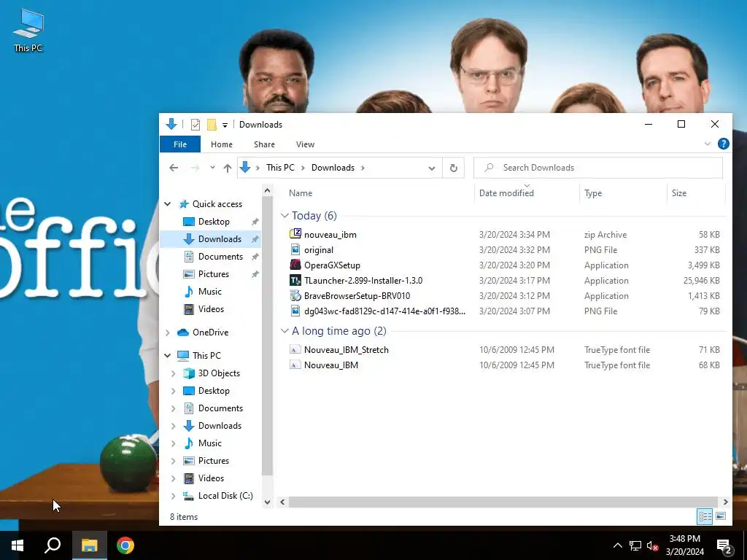Screen dimensions: 747x560
Task: Select the BraveBrowserSetup-BRV010 icon
Action: (x=295, y=296)
